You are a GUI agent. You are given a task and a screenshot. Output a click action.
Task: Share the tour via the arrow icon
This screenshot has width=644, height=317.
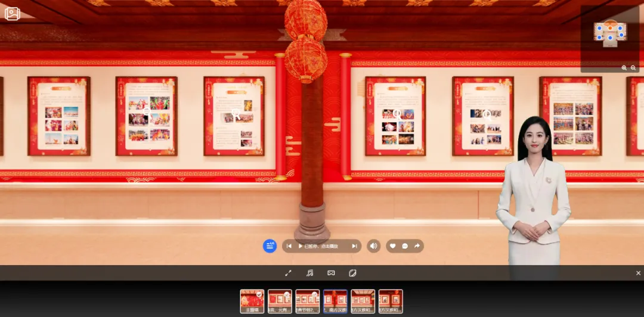[x=417, y=246]
